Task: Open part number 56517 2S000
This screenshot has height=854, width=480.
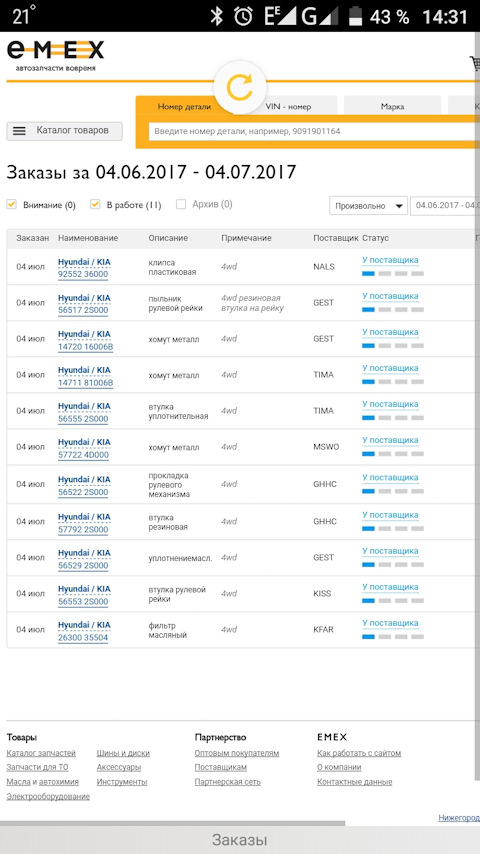Action: (83, 310)
